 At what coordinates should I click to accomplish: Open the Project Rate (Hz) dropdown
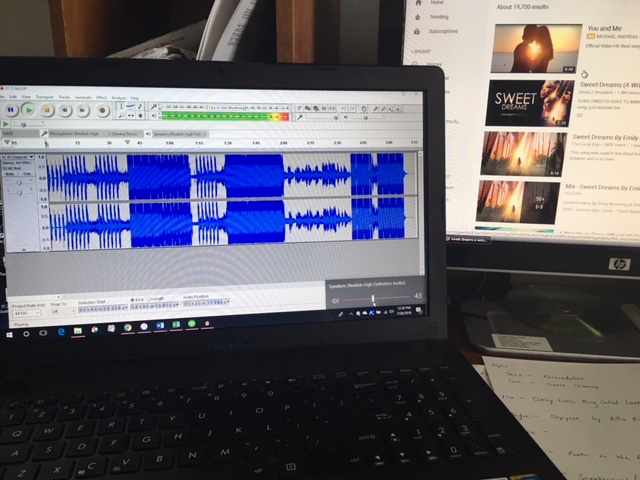tap(24, 311)
